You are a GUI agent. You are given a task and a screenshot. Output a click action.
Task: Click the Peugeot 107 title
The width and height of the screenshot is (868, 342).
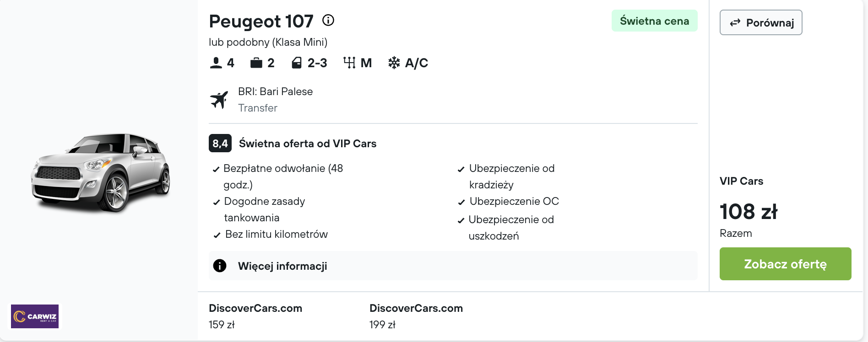(x=261, y=21)
